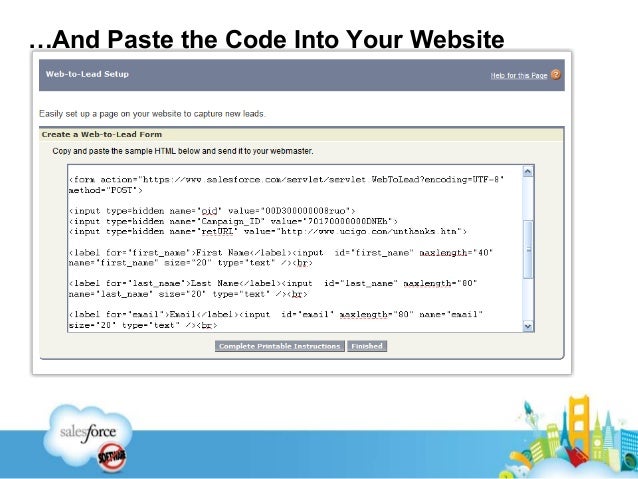Click the retURL hidden input line
This screenshot has width=638, height=479.
(x=268, y=231)
